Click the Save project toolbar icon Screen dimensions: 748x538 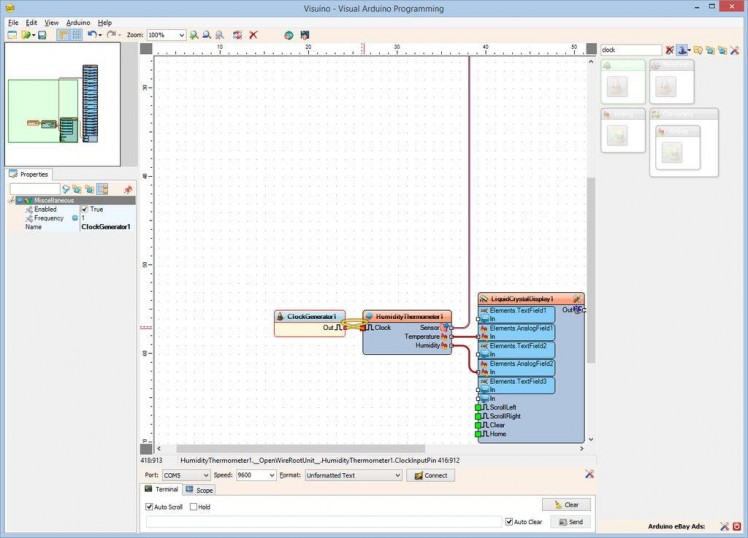pyautogui.click(x=41, y=35)
